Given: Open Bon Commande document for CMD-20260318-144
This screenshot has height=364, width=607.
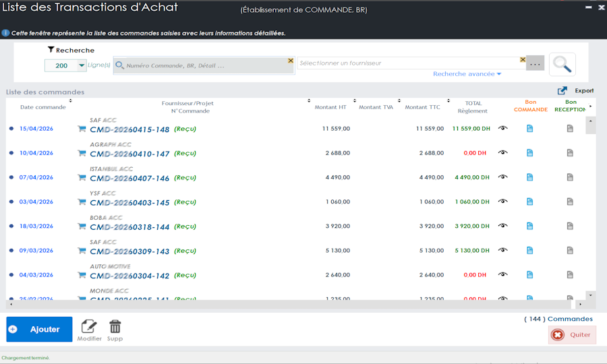Looking at the screenshot, I should (530, 226).
